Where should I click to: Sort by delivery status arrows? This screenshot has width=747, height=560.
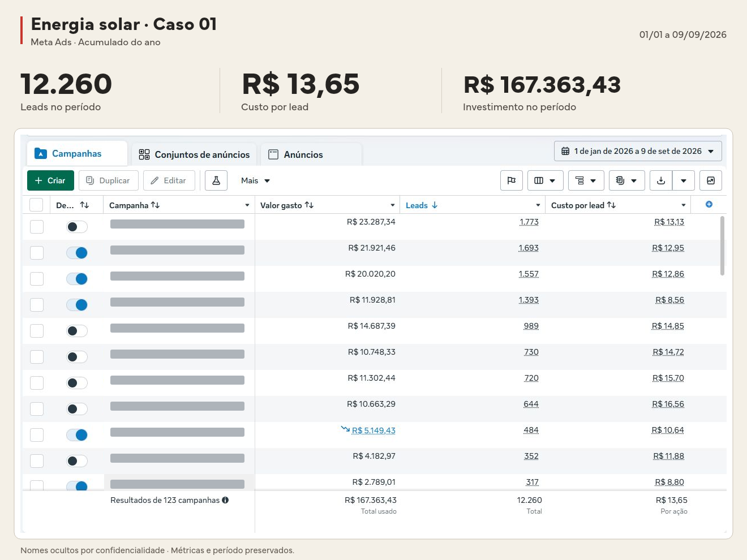(84, 205)
